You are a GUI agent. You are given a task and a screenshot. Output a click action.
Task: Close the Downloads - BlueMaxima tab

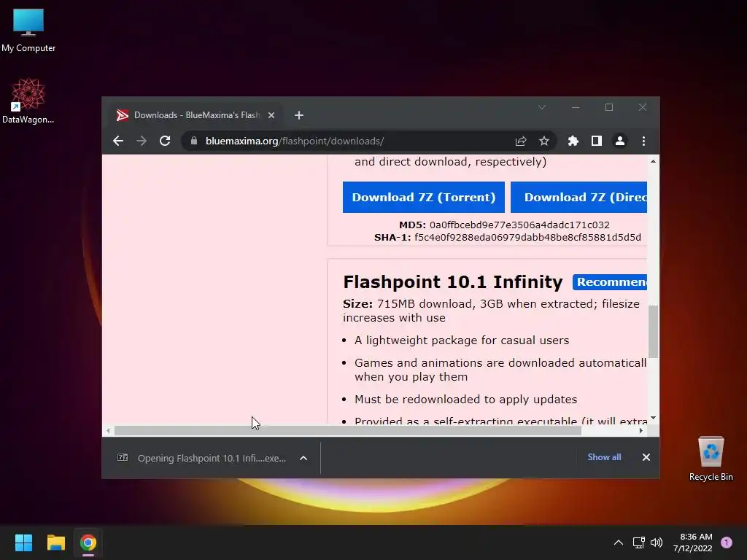pyautogui.click(x=271, y=115)
